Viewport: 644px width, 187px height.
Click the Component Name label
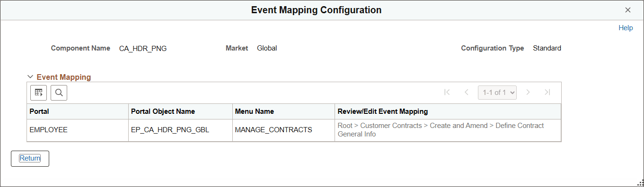coord(80,48)
